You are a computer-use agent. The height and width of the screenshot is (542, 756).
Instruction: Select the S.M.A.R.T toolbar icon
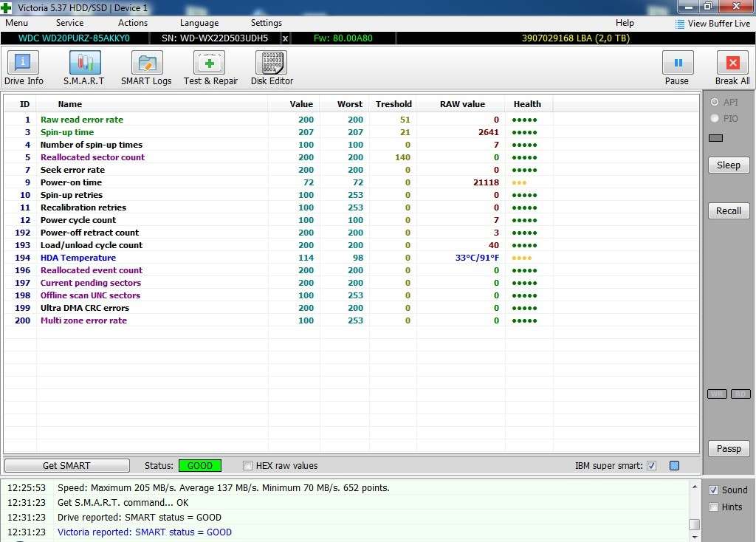pos(84,68)
